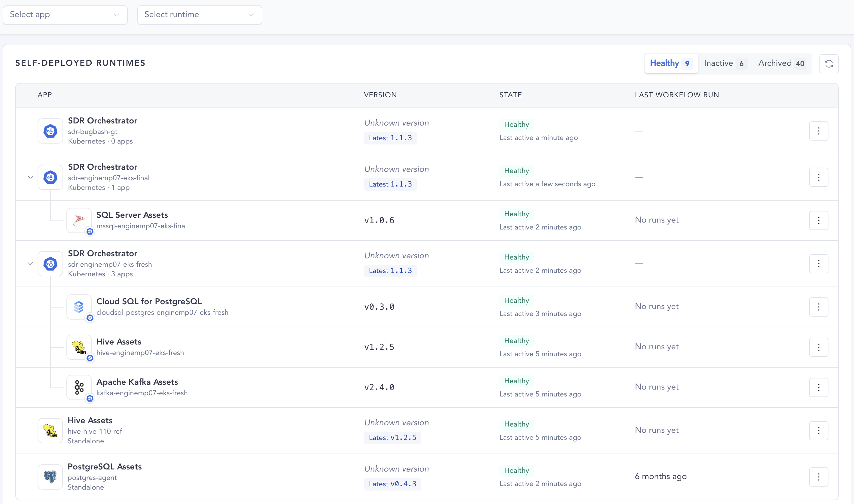Open kebab menu for sdr-enginemp07-eks-final row
Screen dimensions: 854x504
click(x=818, y=177)
